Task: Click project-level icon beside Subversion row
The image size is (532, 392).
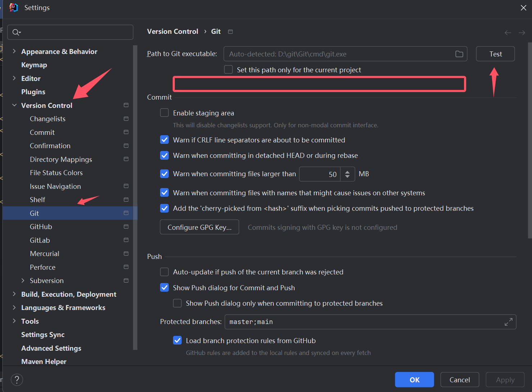Action: click(x=126, y=281)
